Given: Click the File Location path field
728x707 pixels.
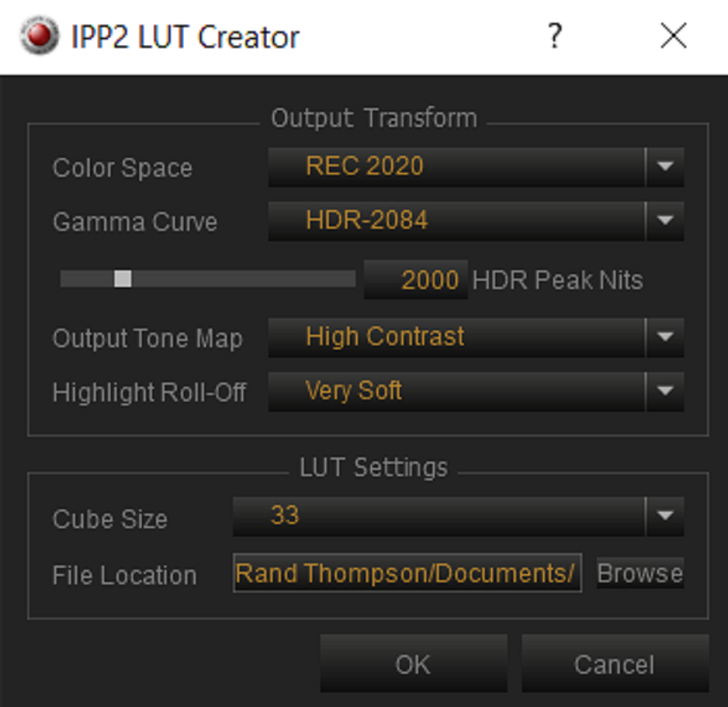Looking at the screenshot, I should point(407,573).
